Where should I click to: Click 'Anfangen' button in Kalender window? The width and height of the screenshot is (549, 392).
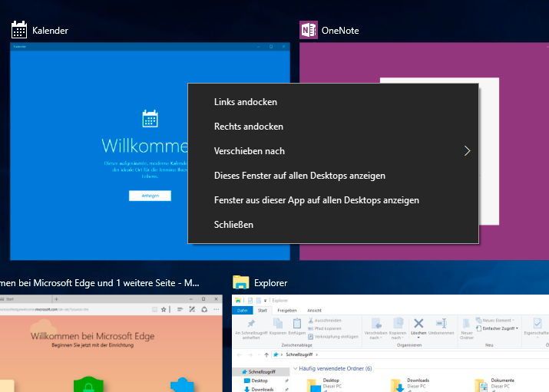pyautogui.click(x=150, y=196)
